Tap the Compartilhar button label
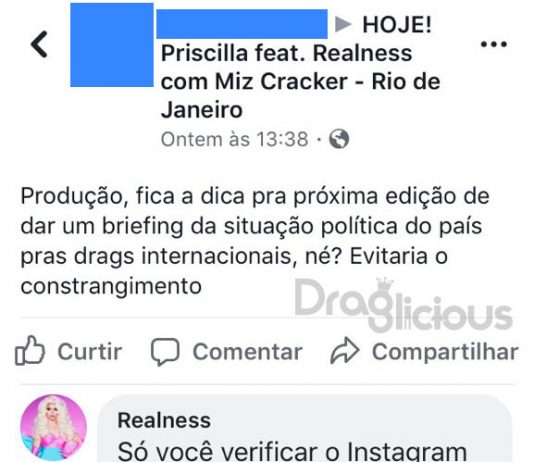Image resolution: width=534 pixels, height=462 pixels. pos(445,352)
